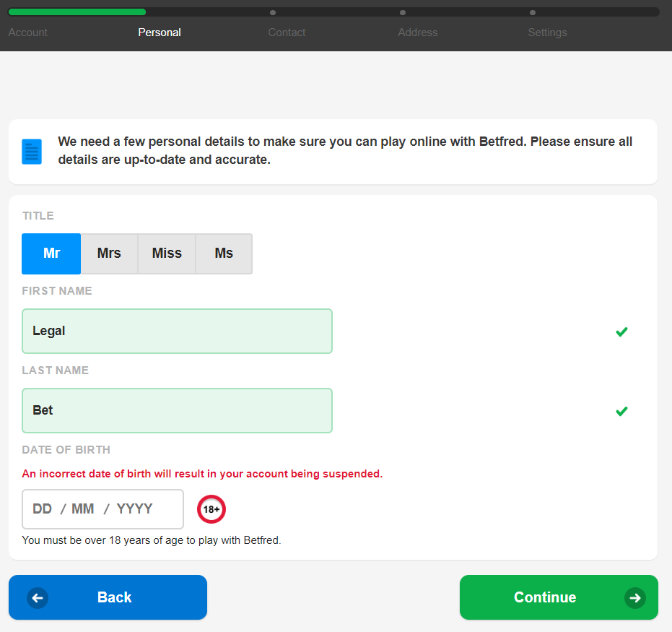672x632 pixels.
Task: Go to the Account step
Action: pos(28,33)
